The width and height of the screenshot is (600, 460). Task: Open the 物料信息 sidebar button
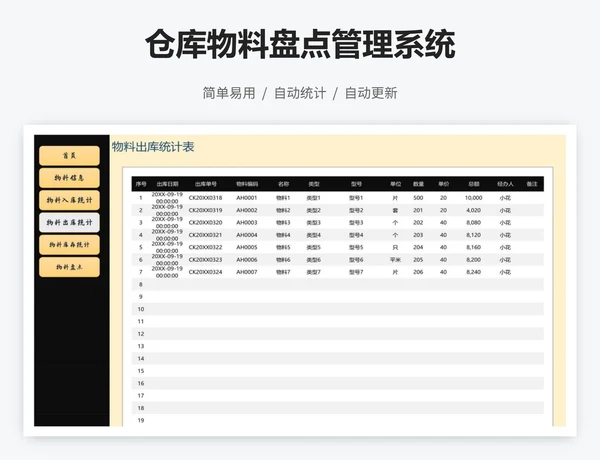pos(69,178)
